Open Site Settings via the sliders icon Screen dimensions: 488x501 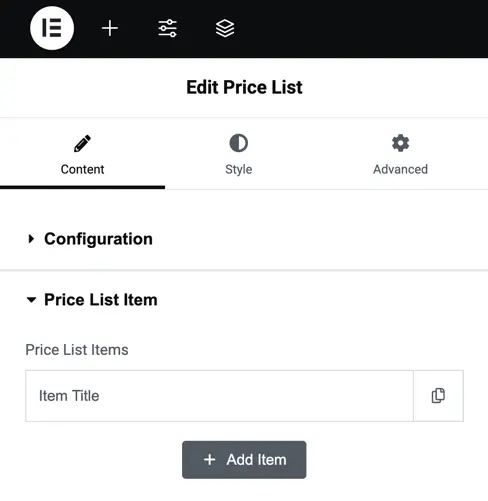point(167,28)
